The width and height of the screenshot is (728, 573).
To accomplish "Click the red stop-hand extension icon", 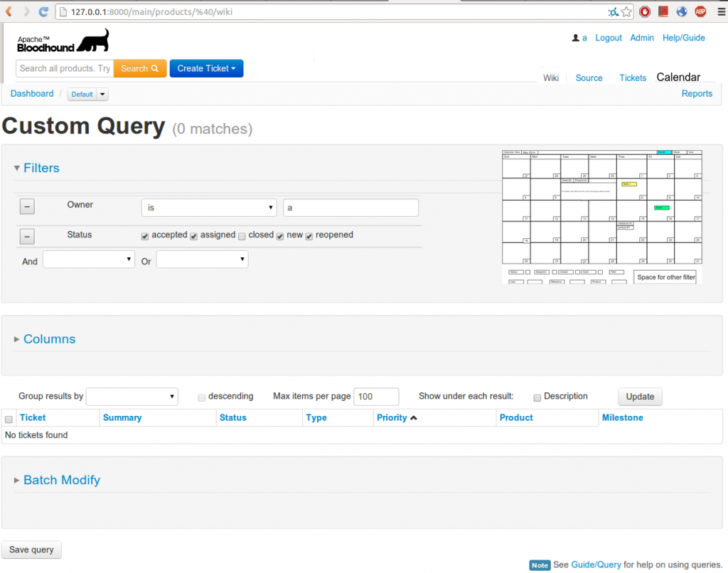I will (x=645, y=11).
